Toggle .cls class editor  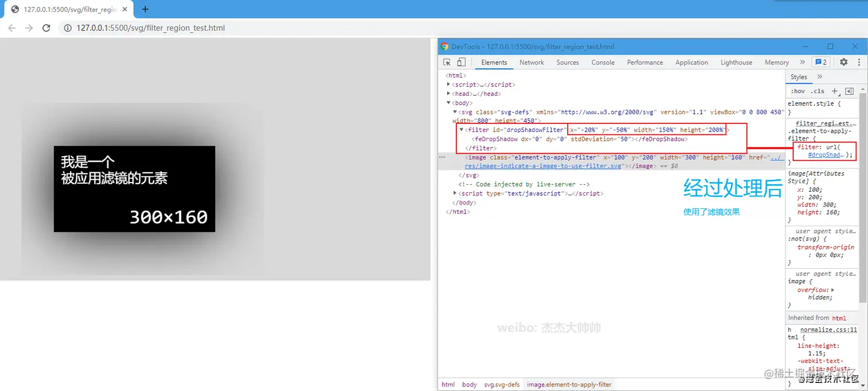(818, 91)
